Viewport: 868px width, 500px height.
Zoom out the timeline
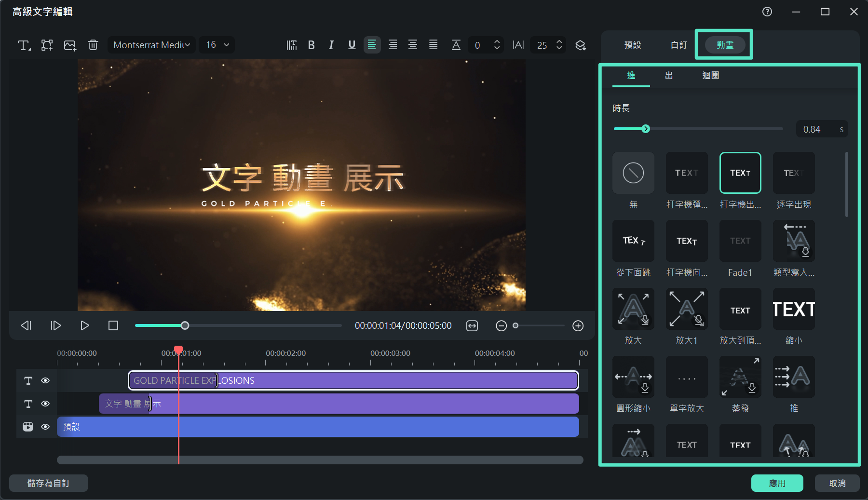[x=501, y=326]
